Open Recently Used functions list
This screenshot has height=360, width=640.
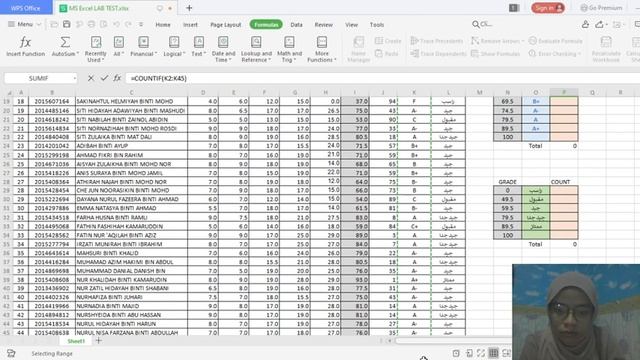96,49
